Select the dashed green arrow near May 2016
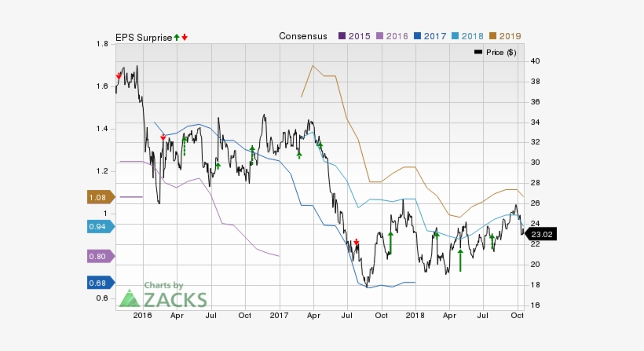644x351 pixels. coord(185,146)
